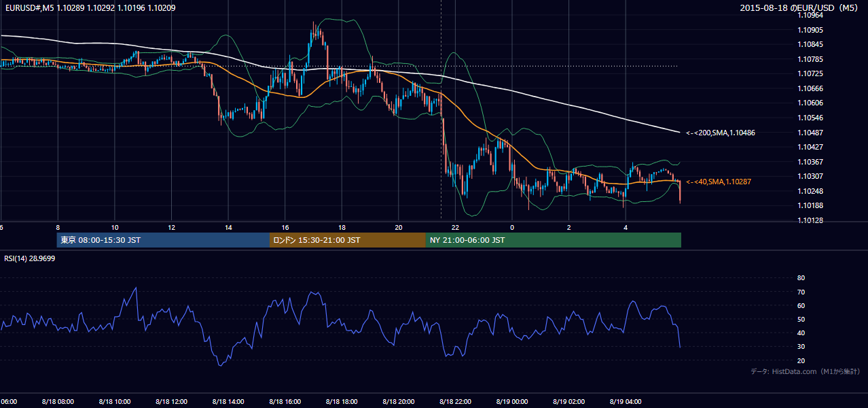Click the Tokyo 08:00-15:30 JST session bar
Image resolution: width=868 pixels, height=408 pixels.
[x=163, y=240]
